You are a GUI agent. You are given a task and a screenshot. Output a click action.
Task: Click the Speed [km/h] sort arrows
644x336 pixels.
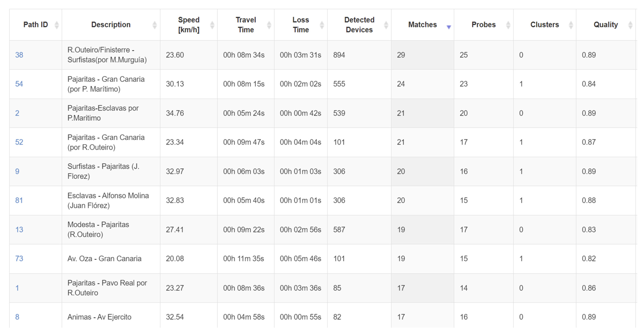[212, 25]
